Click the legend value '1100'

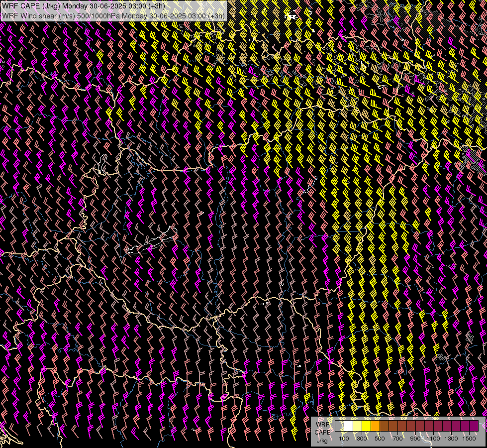coord(433,439)
